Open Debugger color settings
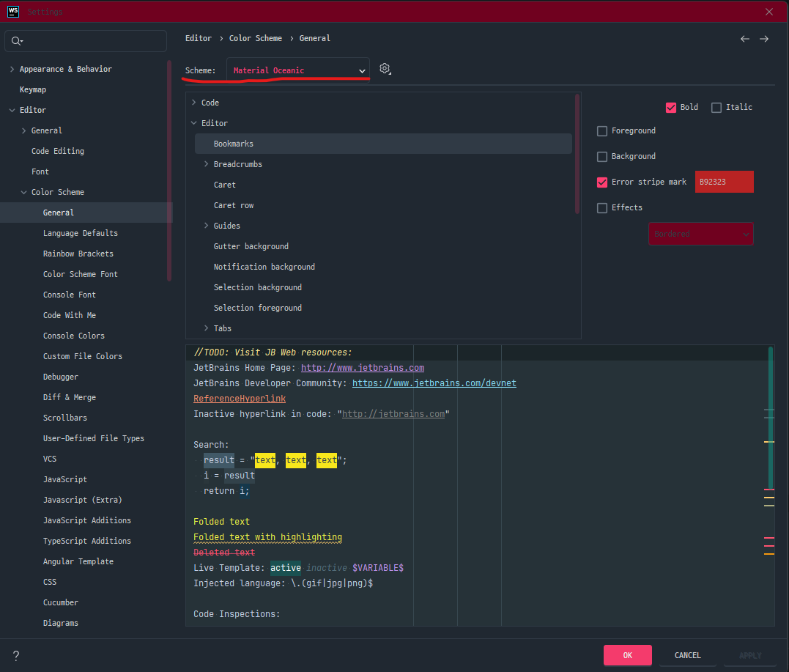 (x=60, y=377)
